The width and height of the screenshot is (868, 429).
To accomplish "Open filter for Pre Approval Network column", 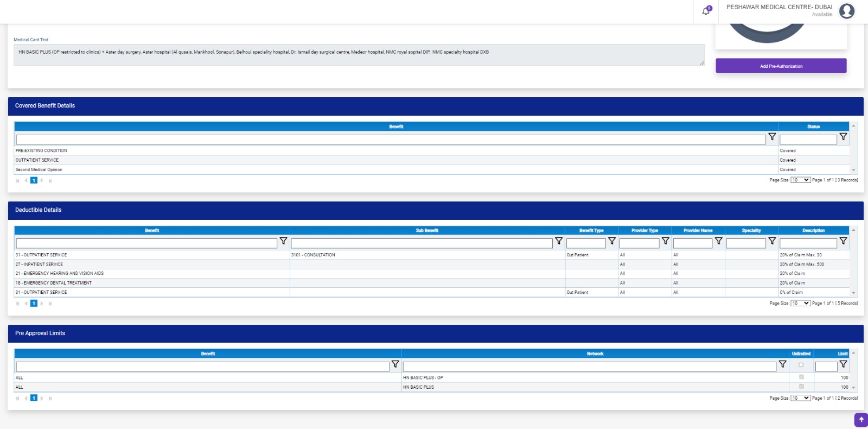I will pos(782,364).
